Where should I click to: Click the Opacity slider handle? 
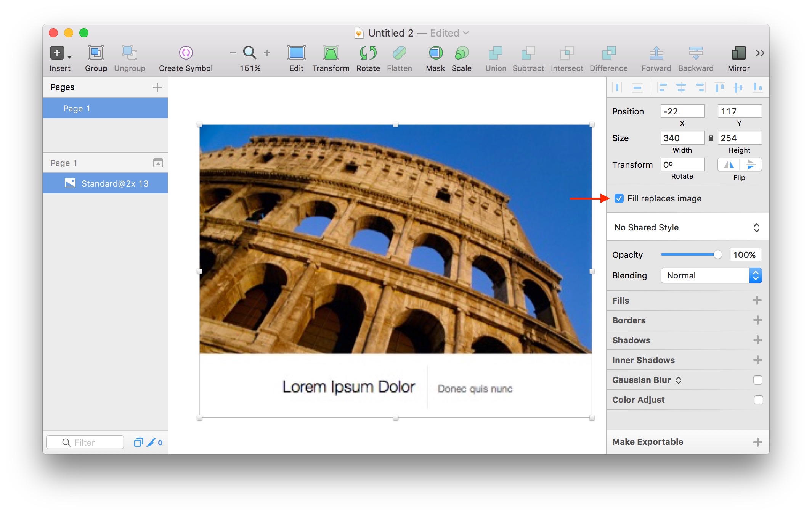[x=717, y=255]
